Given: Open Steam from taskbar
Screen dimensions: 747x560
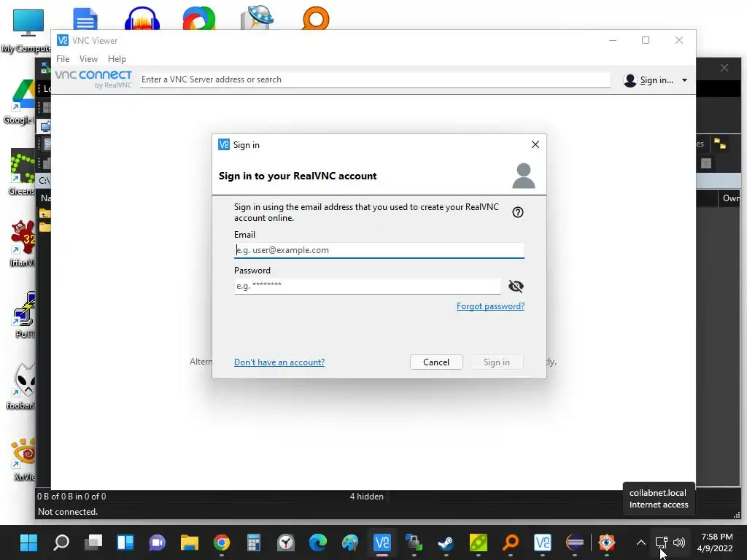Looking at the screenshot, I should [x=446, y=542].
